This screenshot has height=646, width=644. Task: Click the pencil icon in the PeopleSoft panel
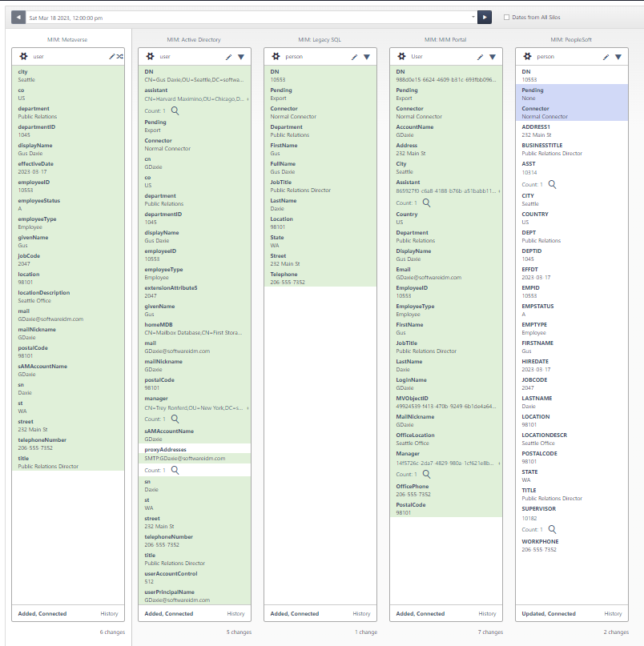point(606,57)
